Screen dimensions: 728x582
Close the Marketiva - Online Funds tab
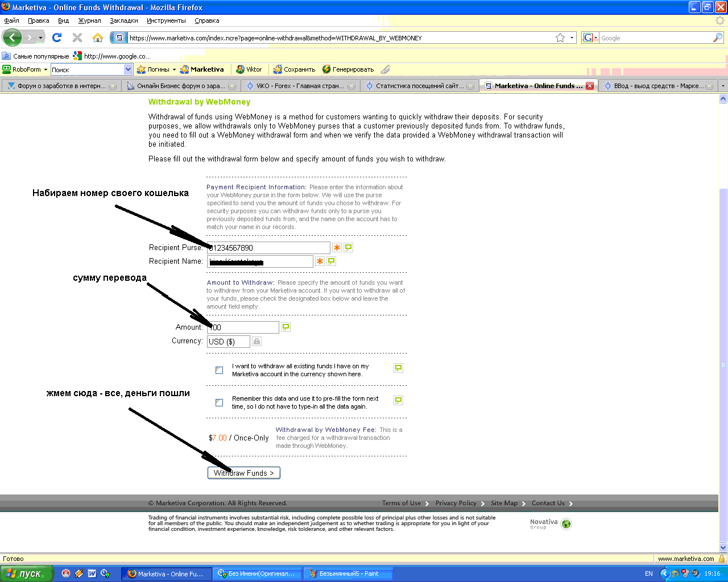coord(590,86)
